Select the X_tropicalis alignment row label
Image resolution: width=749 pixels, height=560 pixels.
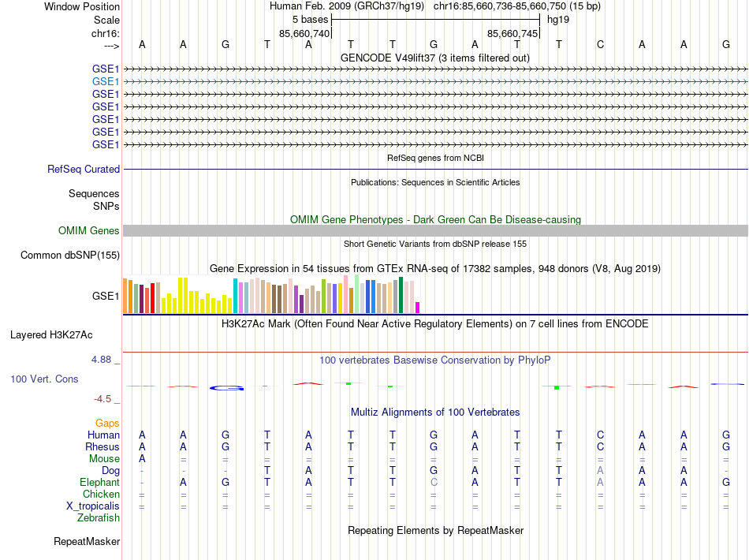pyautogui.click(x=93, y=506)
